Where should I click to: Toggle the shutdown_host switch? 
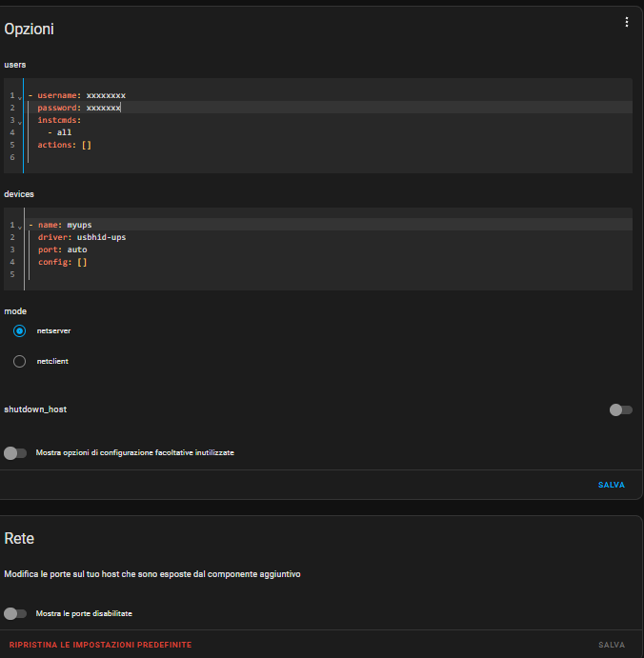(x=620, y=409)
